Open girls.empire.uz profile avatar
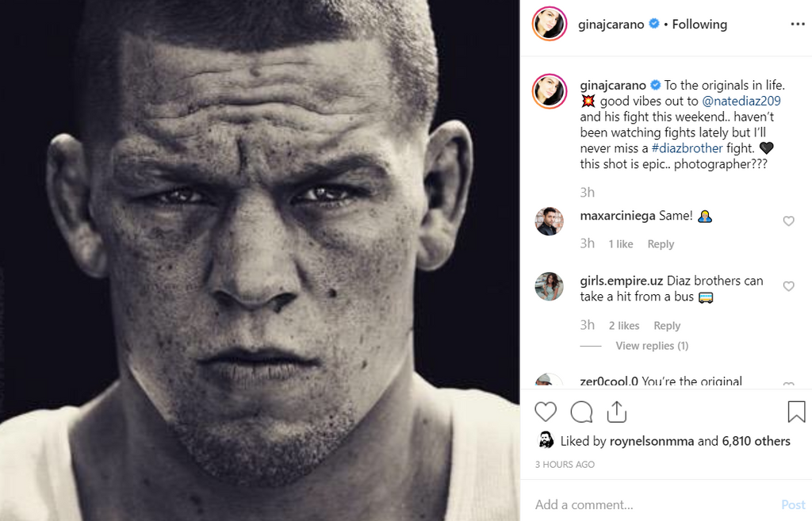Image resolution: width=812 pixels, height=521 pixels. (549, 286)
